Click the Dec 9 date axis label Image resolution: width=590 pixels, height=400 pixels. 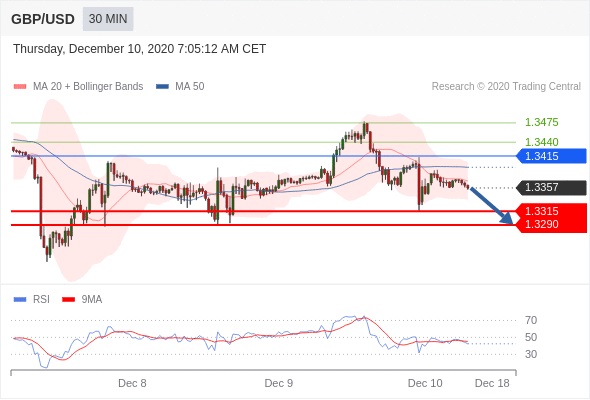pos(278,383)
